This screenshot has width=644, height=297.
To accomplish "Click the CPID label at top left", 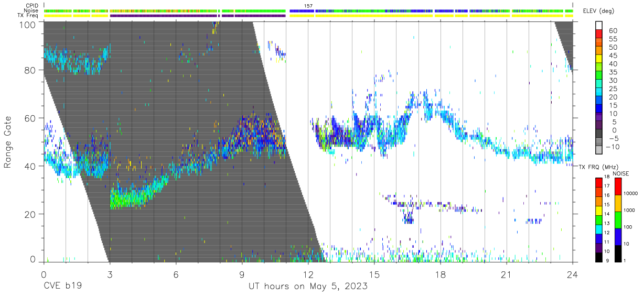I will click(31, 6).
